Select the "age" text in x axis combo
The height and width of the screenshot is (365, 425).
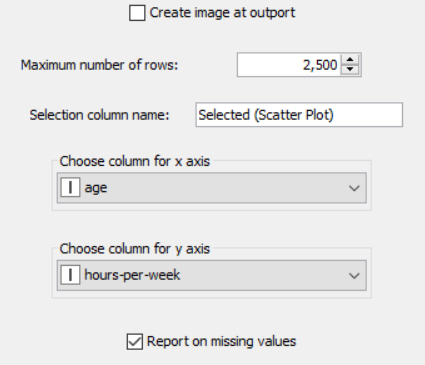coord(96,188)
